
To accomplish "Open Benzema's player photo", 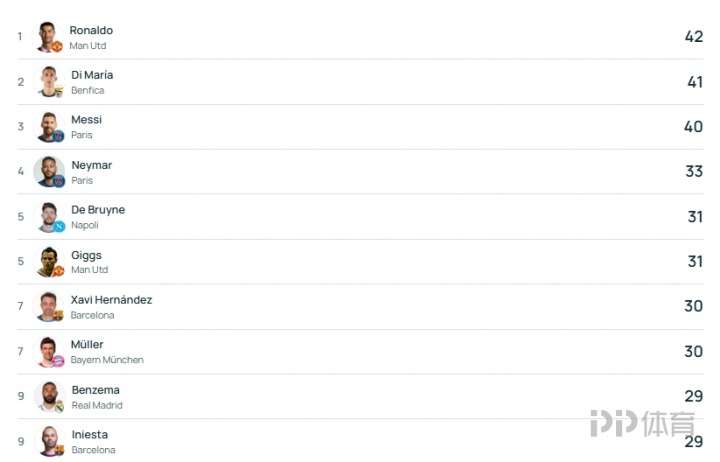I will tap(49, 397).
